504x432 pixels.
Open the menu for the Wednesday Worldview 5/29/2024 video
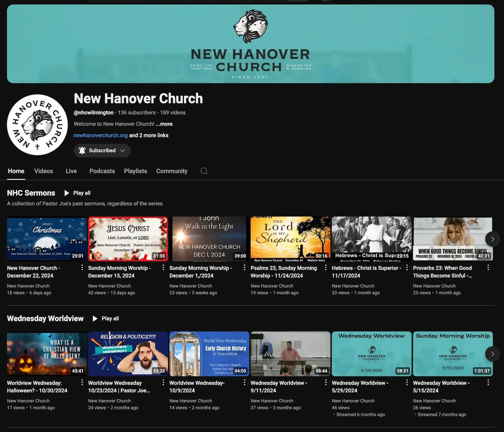point(407,382)
